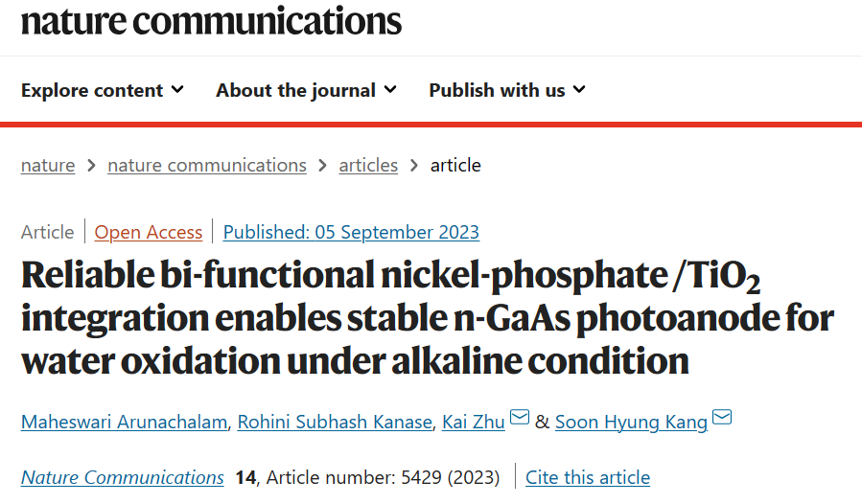
Task: Open author Maheswari Arunachalam's details
Action: (x=125, y=423)
